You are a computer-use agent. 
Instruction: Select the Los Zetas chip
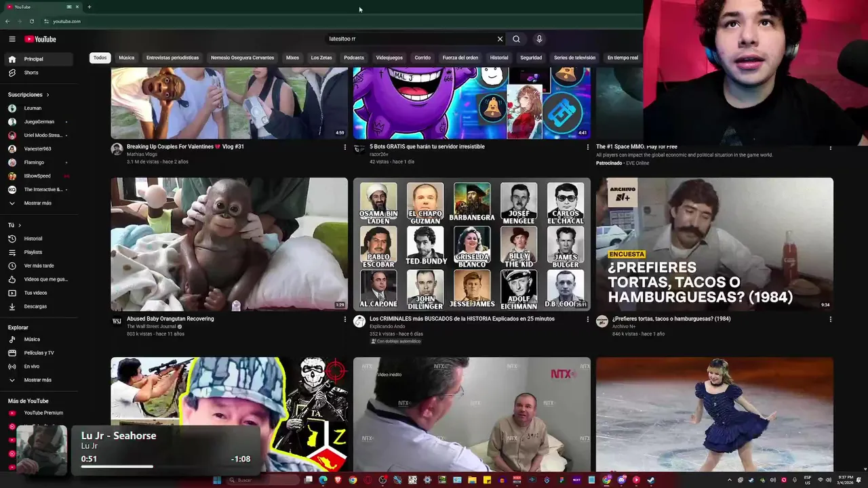tap(321, 58)
